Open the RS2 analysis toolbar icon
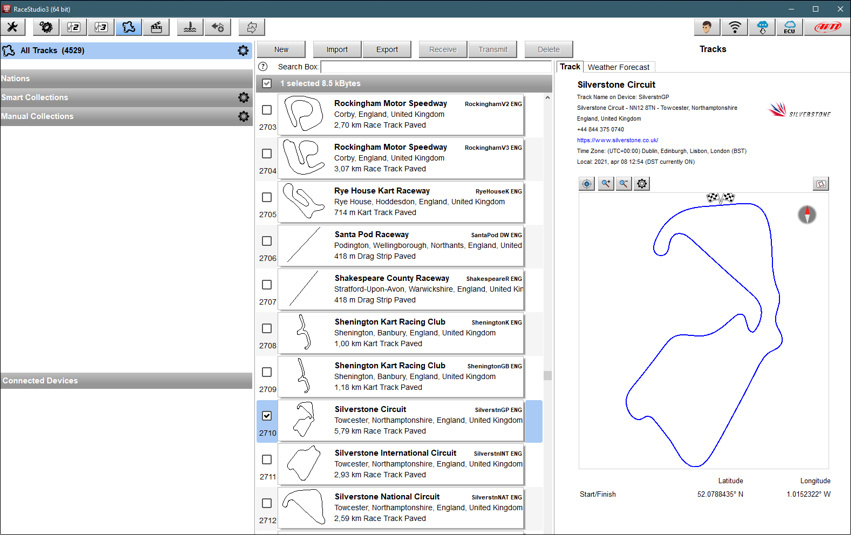Viewport: 851px width, 535px height. (x=74, y=27)
